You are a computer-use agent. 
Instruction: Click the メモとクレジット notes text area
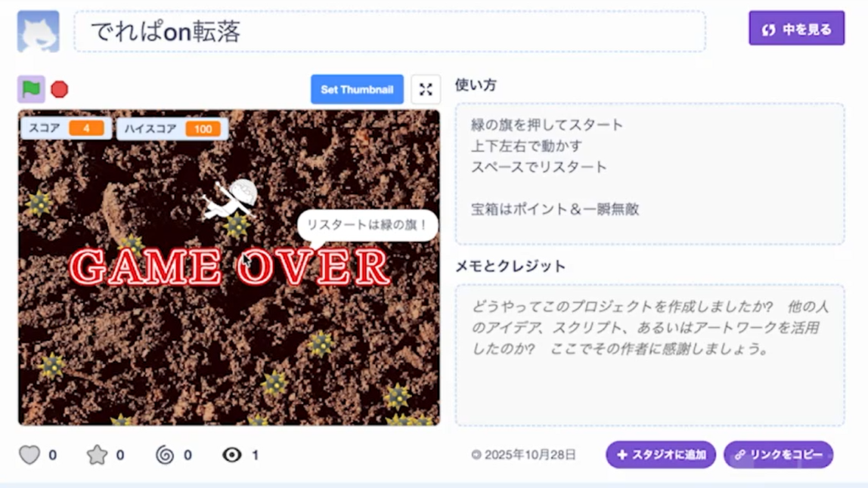point(649,355)
